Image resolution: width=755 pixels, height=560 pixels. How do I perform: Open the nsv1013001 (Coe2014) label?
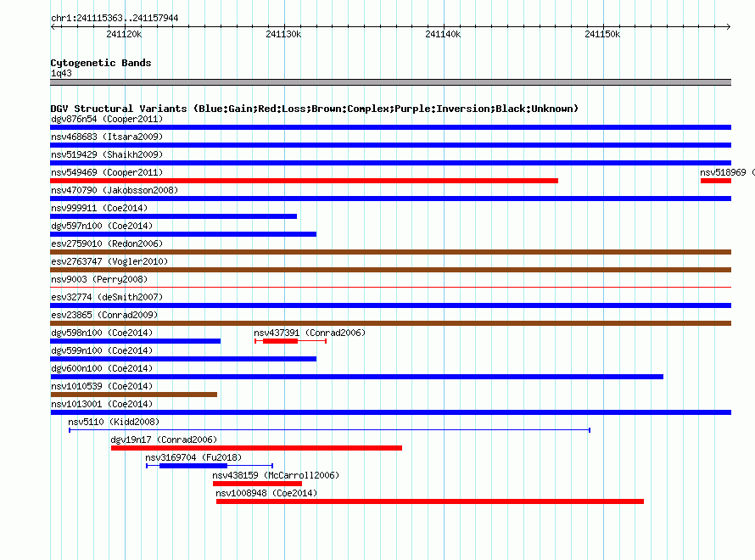[x=102, y=404]
